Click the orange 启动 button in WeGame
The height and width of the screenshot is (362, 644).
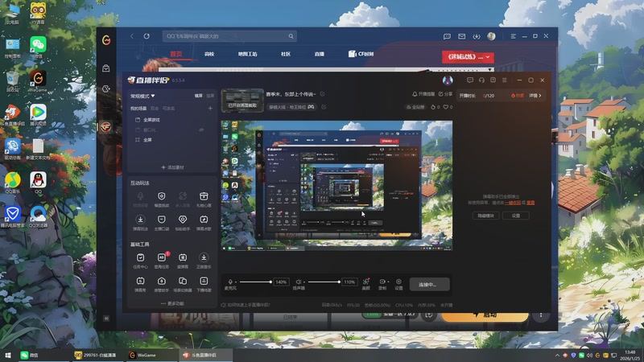pyautogui.click(x=485, y=315)
